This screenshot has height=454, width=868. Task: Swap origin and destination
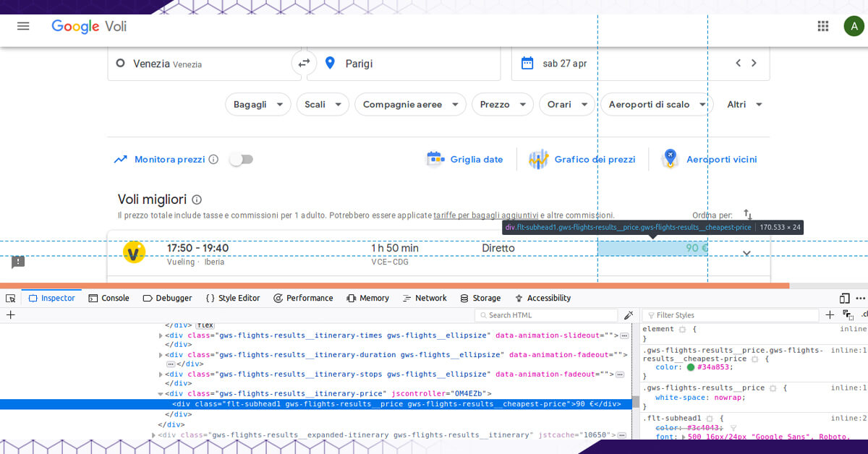pyautogui.click(x=304, y=63)
